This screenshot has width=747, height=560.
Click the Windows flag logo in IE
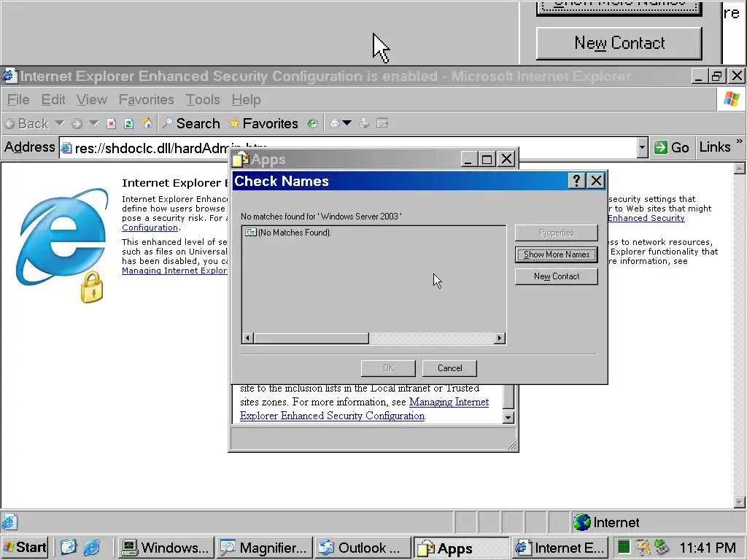(x=731, y=99)
